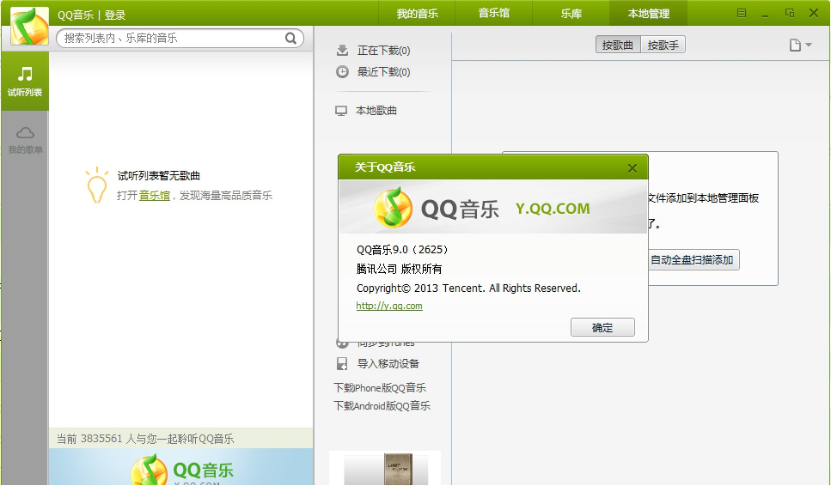This screenshot has height=504, width=831.
Task: Click 下载Android版QQ音乐 link
Action: [x=382, y=405]
